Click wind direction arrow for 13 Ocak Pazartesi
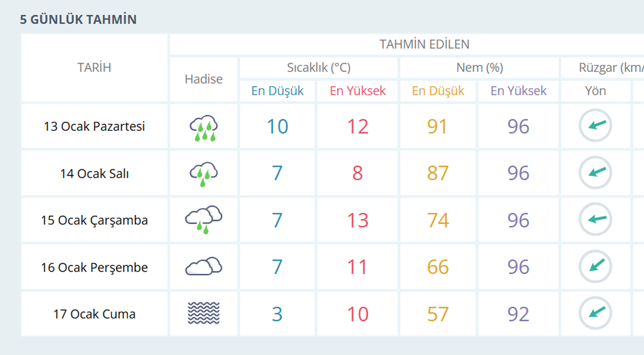 coord(595,126)
